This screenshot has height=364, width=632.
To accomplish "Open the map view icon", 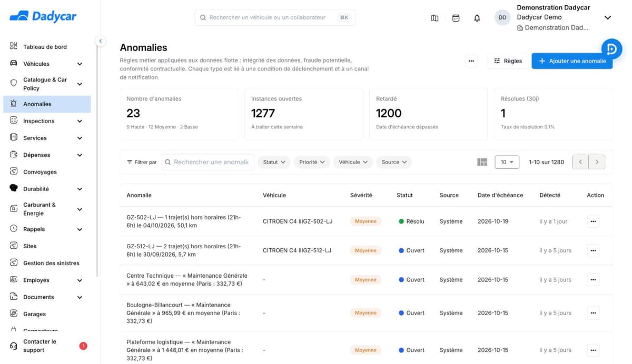I will tap(434, 18).
